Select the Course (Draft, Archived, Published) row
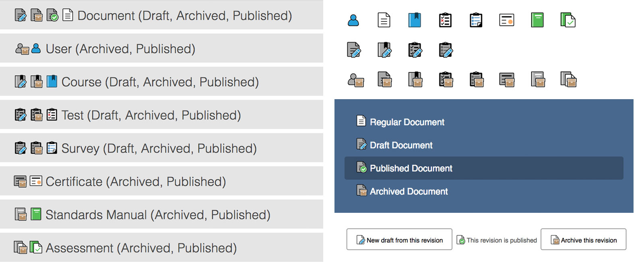The image size is (644, 262). coord(161,82)
